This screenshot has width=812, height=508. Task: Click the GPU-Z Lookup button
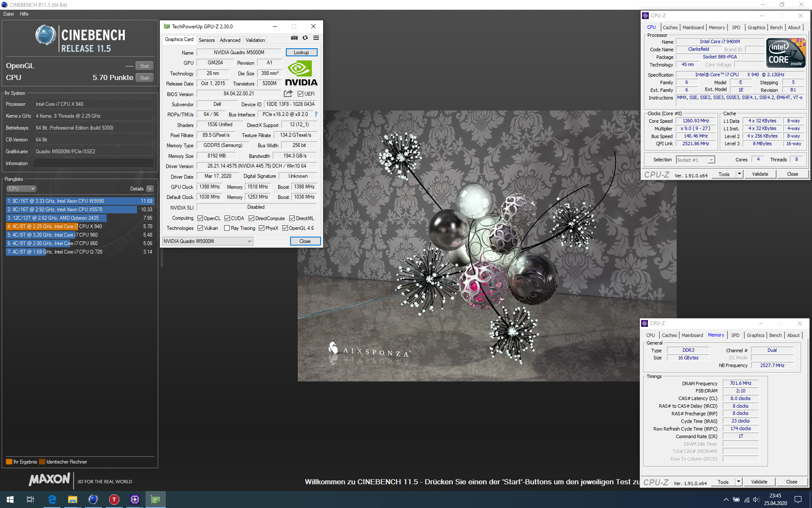302,52
